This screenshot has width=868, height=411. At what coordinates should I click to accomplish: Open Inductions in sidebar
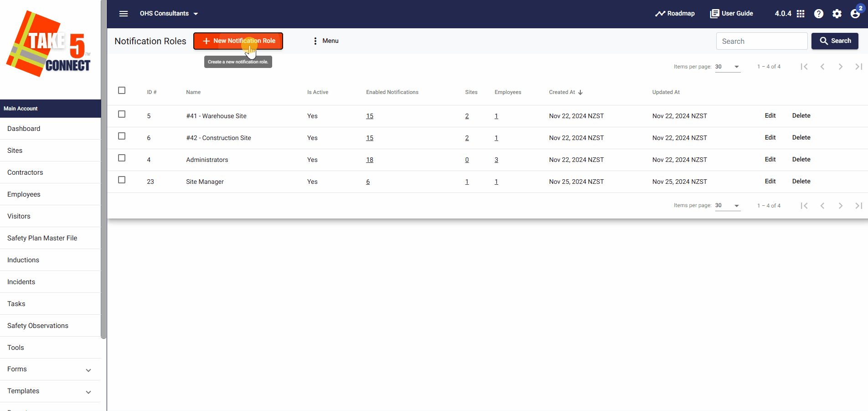(50, 260)
